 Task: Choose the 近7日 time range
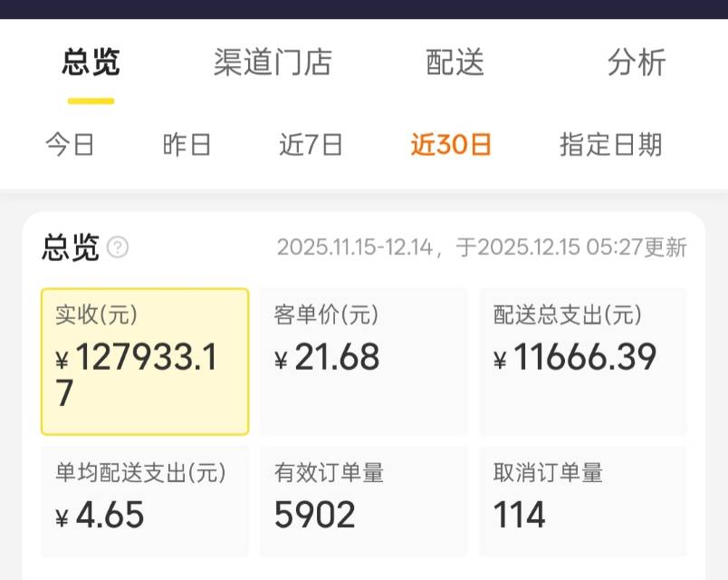click(311, 145)
